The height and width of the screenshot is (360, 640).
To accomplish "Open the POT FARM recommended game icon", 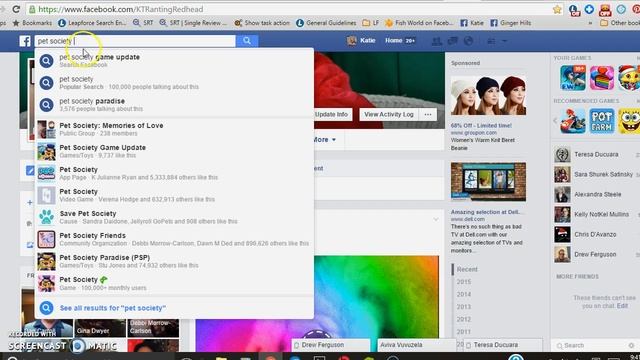I will coord(602,121).
